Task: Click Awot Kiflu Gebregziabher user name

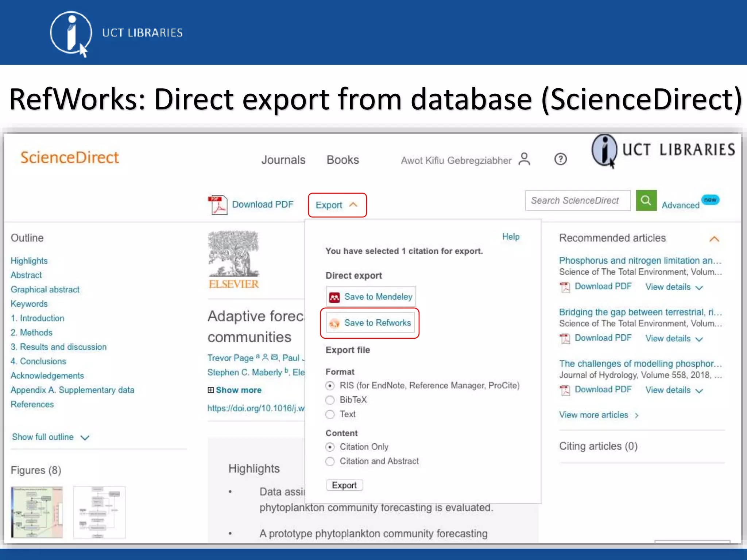Action: [456, 160]
